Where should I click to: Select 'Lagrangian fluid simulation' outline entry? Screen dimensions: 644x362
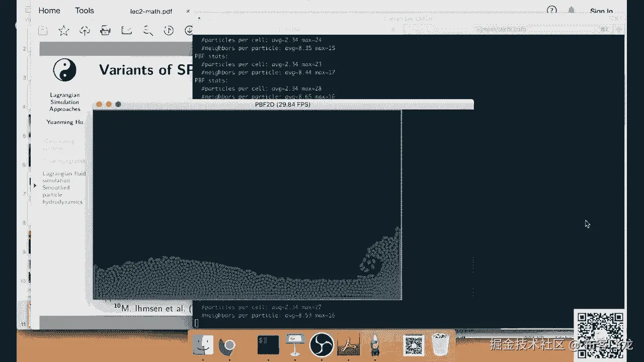click(x=64, y=177)
